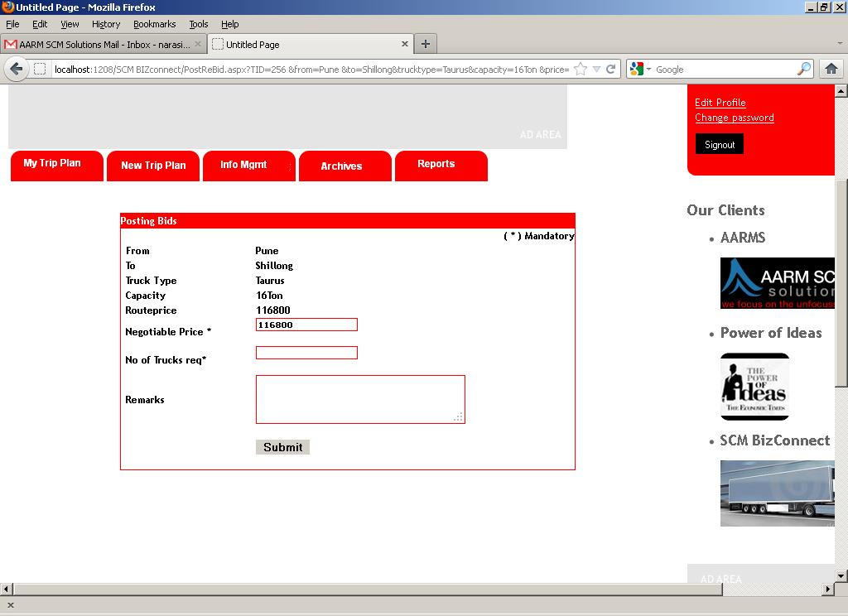Screen dimensions: 848x616
Task: Open the History menu
Action: (106, 24)
